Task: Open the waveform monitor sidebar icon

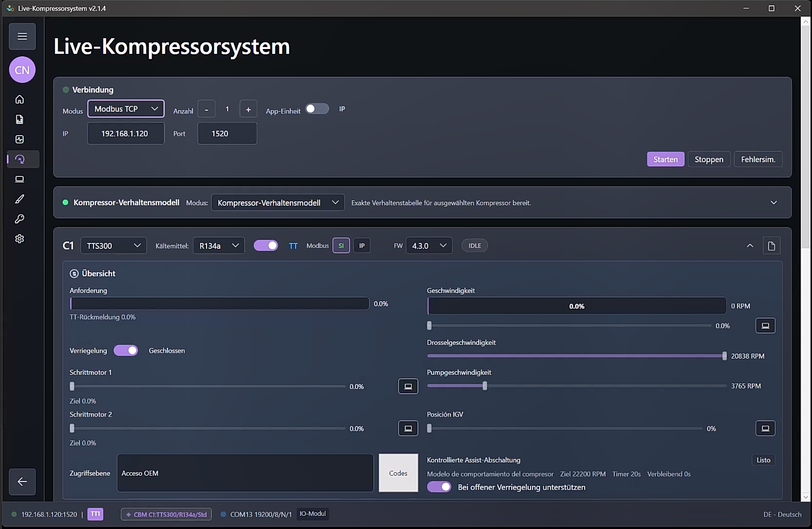Action: tap(20, 140)
